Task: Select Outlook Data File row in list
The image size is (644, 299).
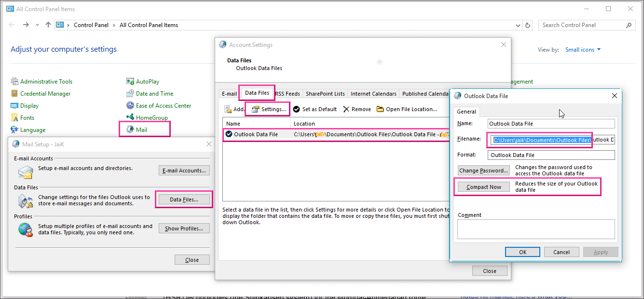Action: (x=336, y=134)
